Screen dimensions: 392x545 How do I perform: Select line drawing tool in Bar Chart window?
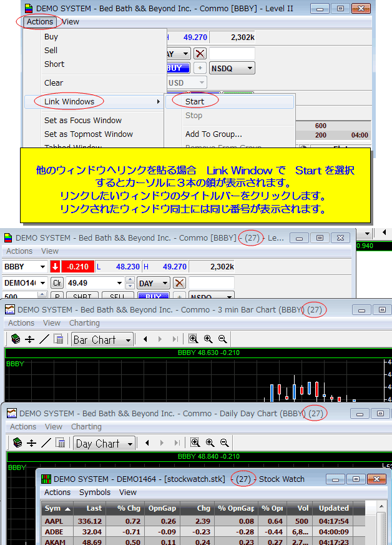click(x=44, y=339)
